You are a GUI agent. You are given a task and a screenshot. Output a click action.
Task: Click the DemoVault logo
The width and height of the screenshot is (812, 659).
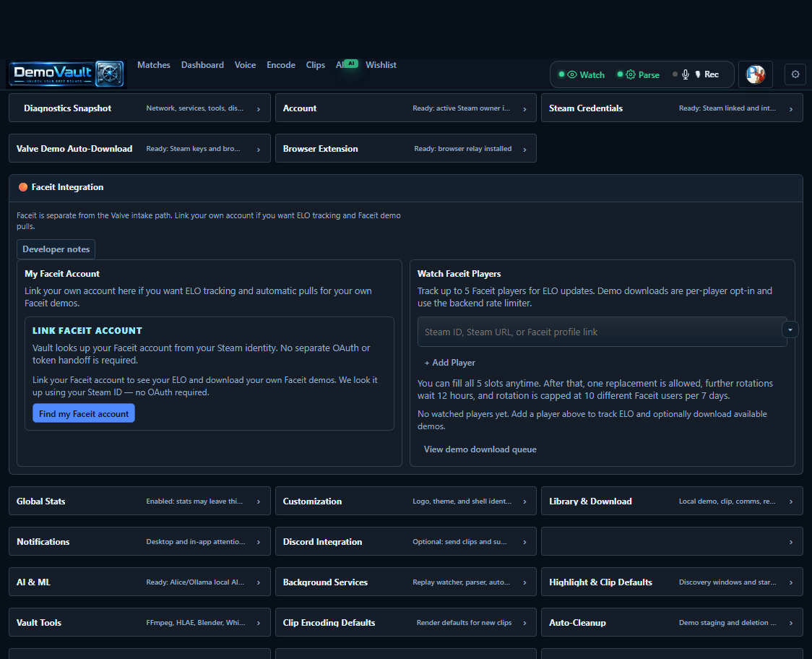(66, 74)
